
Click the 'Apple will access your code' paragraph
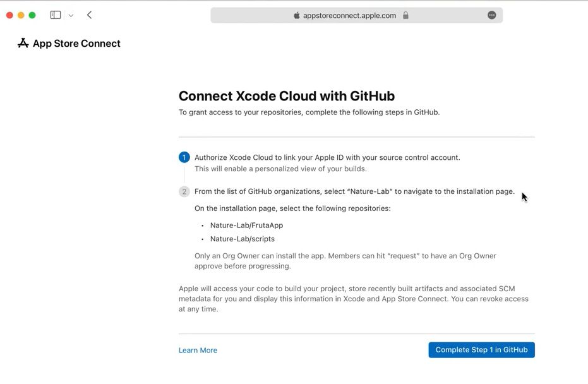pos(354,299)
